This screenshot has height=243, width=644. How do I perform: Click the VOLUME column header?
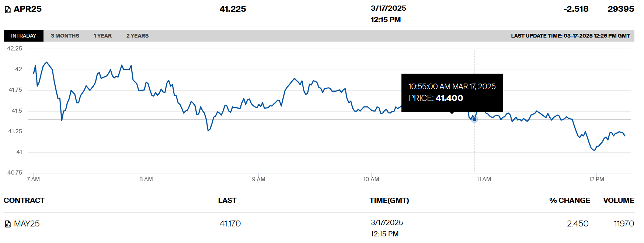[618, 200]
